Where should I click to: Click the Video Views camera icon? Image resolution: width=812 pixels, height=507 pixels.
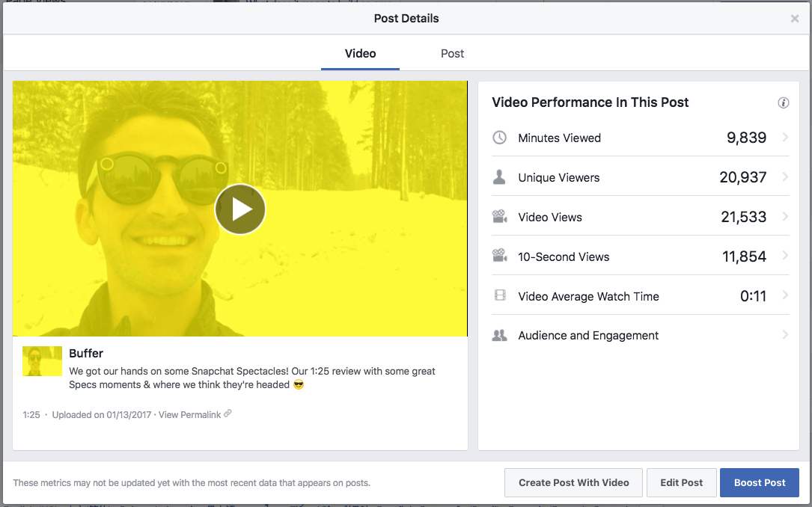tap(500, 217)
